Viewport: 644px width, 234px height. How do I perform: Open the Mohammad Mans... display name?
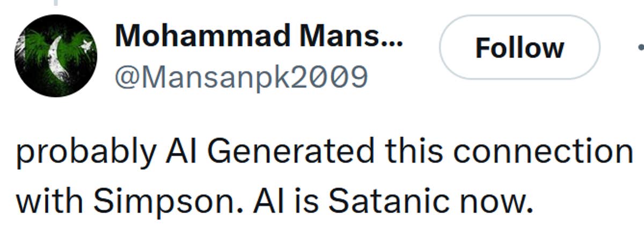tap(258, 35)
